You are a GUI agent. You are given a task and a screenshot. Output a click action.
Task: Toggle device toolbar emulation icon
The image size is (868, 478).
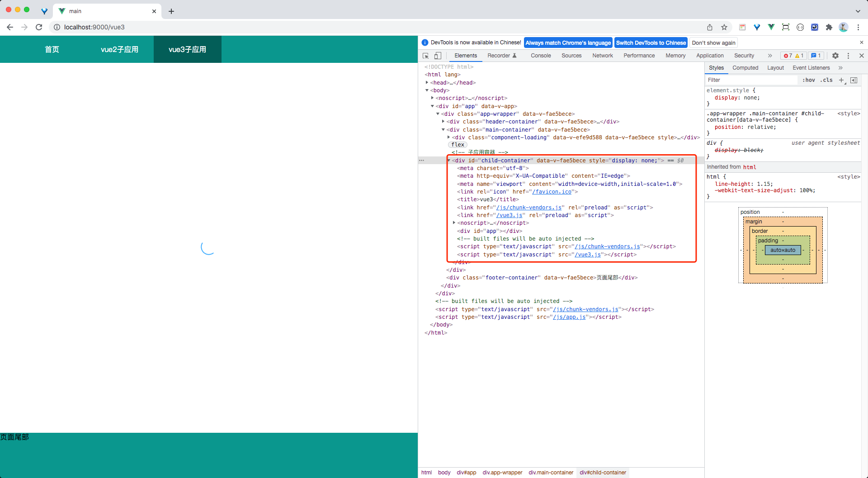click(x=438, y=56)
